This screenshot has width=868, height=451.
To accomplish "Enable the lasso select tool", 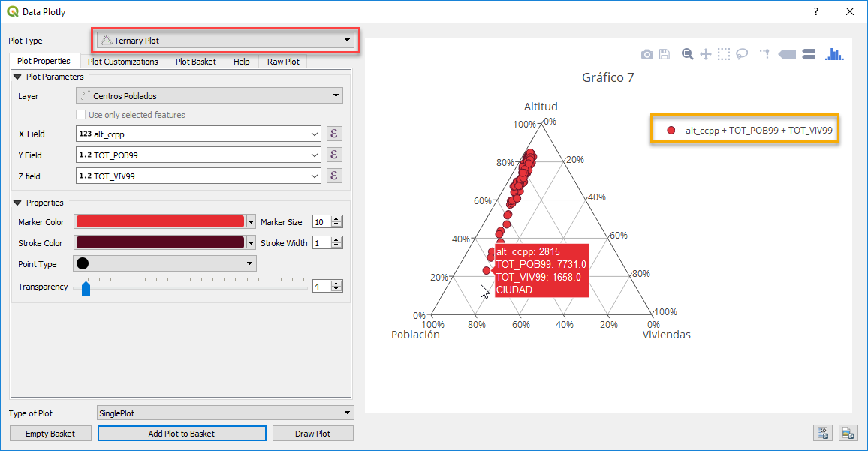I will tap(741, 54).
